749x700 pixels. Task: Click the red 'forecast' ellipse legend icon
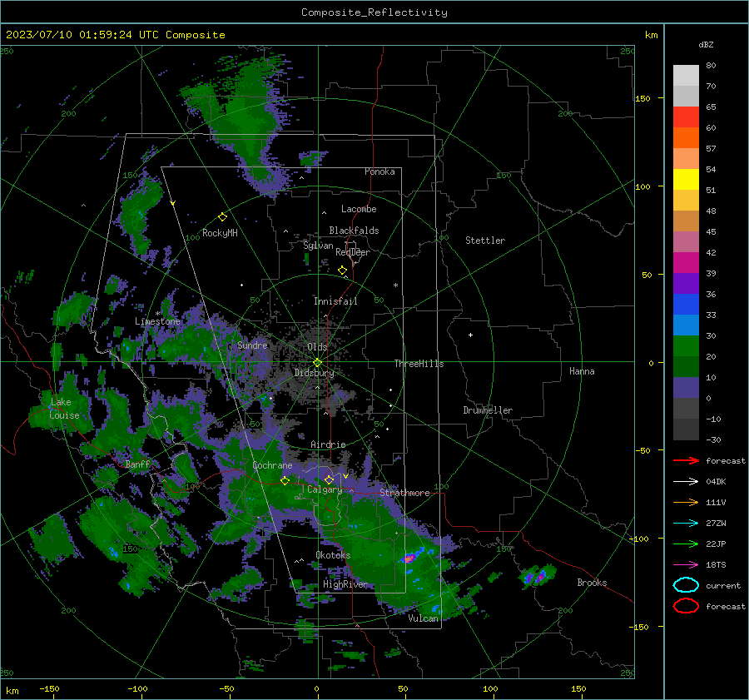tap(686, 606)
